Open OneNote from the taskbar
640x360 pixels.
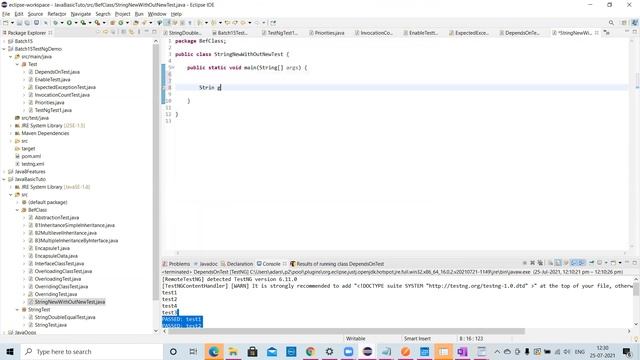462,351
